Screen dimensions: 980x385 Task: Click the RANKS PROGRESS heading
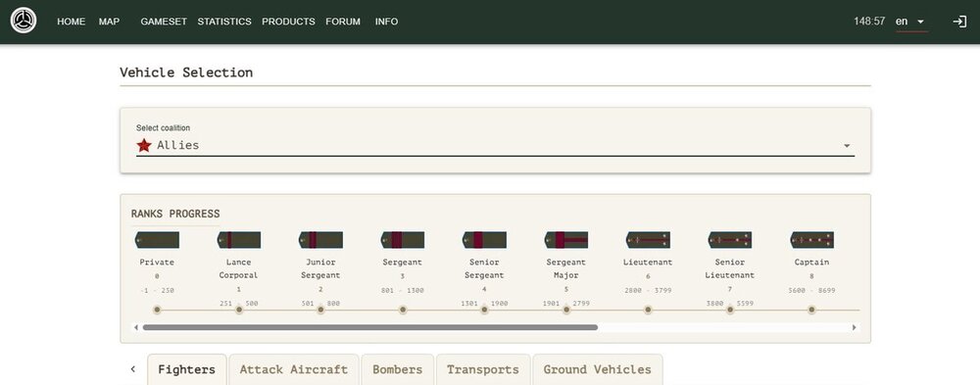pos(175,214)
